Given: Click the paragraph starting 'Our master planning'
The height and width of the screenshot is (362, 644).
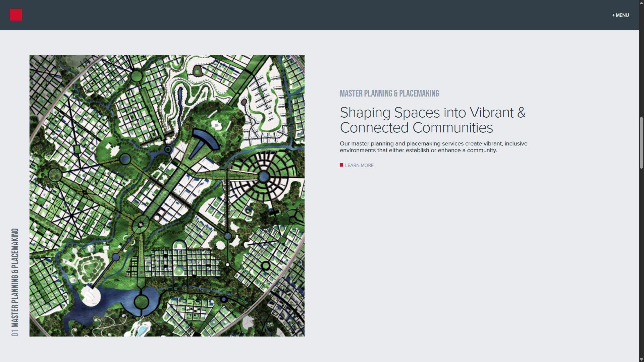Looking at the screenshot, I should pos(433,147).
